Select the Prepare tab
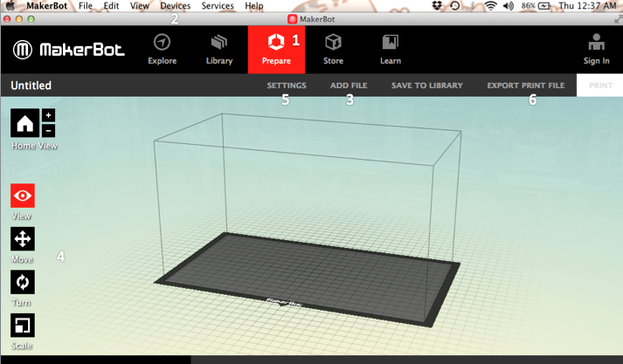Screen dimensions: 623x364 tap(276, 50)
